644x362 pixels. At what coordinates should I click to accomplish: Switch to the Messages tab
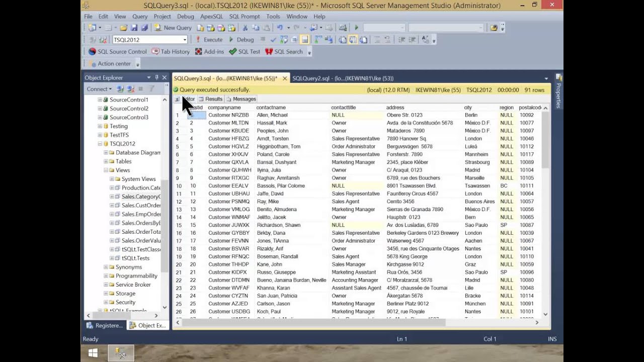point(241,99)
